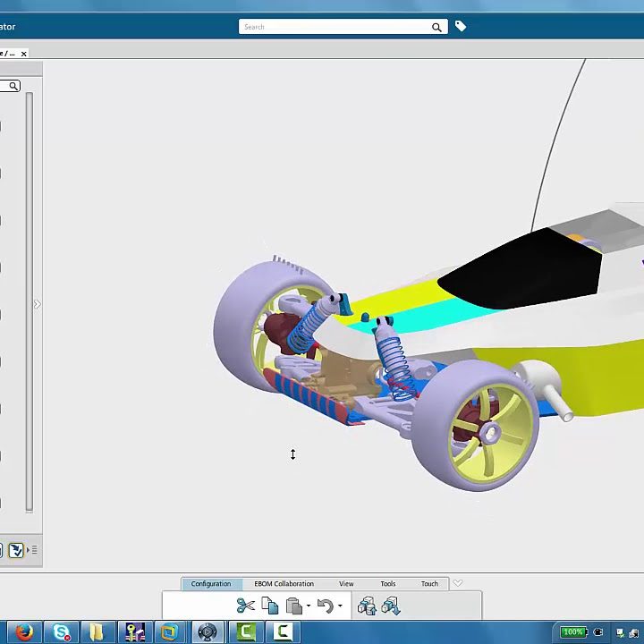Click the tag icon beside search

coord(461,27)
